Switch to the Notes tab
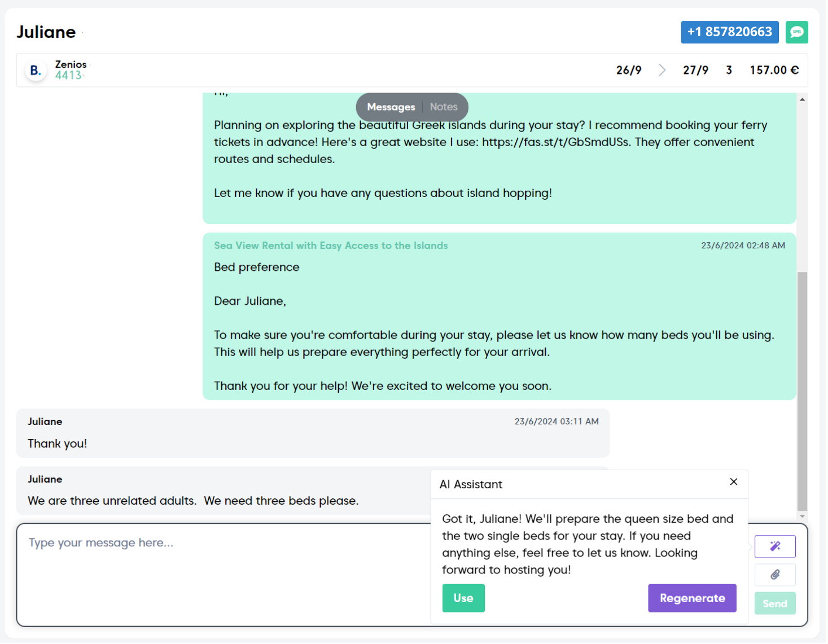 [x=444, y=107]
